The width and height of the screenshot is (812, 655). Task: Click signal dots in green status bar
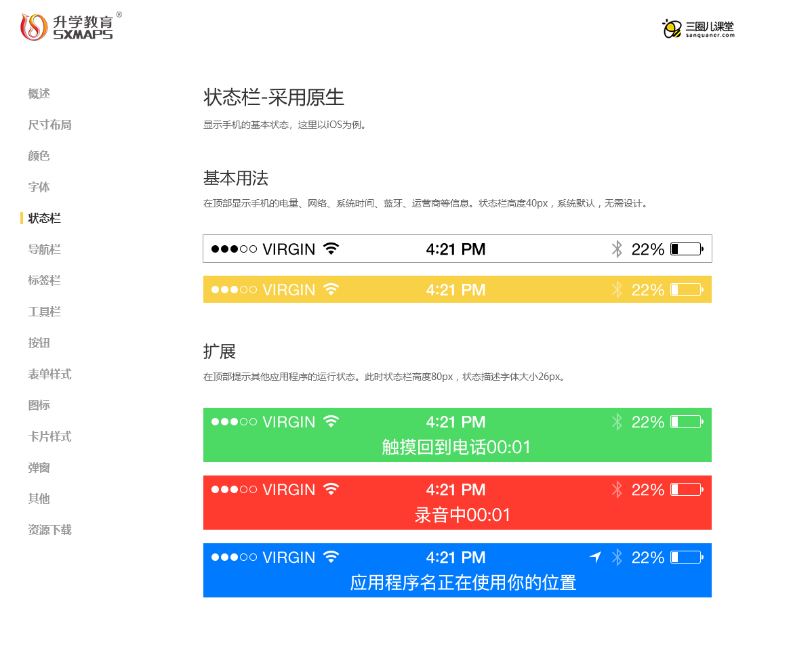pyautogui.click(x=234, y=422)
